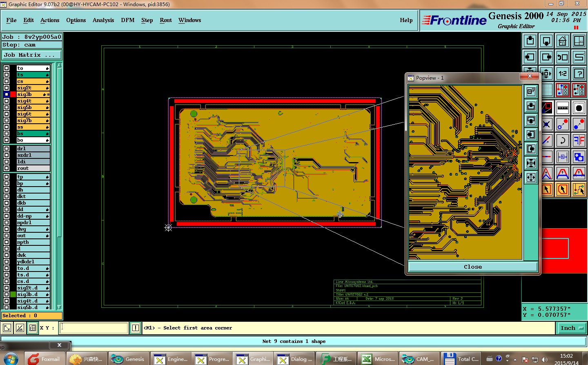Click the net select arrow icon
This screenshot has width=588, height=365.
tap(579, 189)
